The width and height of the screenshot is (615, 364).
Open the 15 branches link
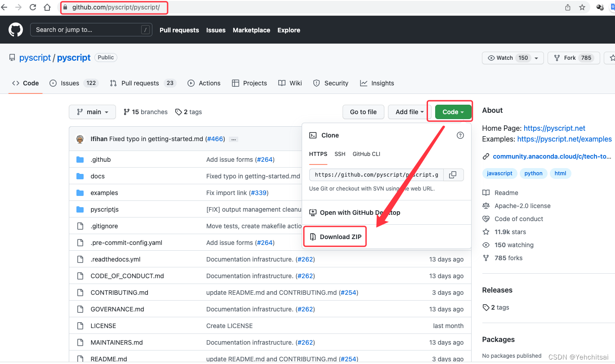tap(146, 112)
